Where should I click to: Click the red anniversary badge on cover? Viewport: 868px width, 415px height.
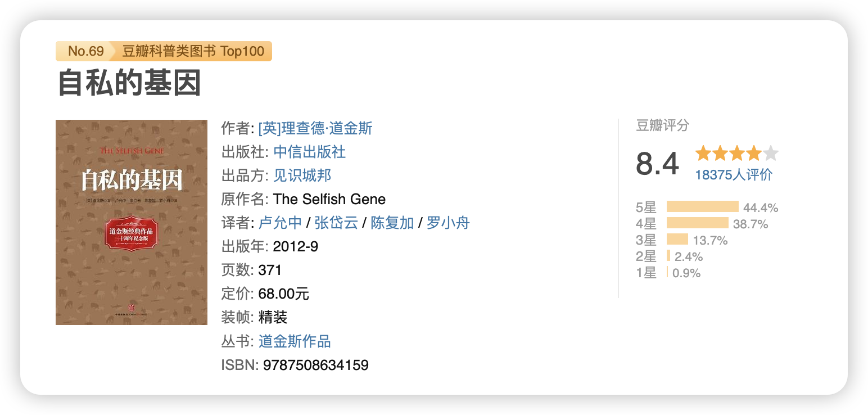132,233
